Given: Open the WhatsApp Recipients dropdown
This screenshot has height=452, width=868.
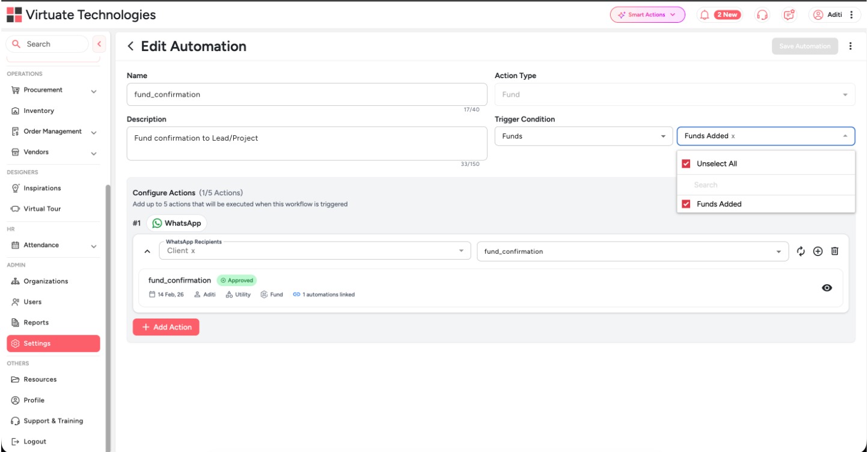Looking at the screenshot, I should point(313,251).
